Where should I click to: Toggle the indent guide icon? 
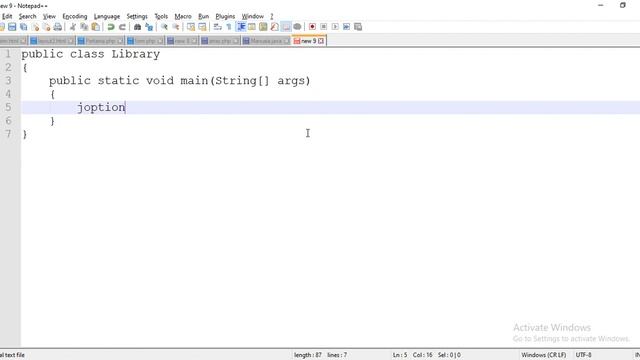[241, 27]
